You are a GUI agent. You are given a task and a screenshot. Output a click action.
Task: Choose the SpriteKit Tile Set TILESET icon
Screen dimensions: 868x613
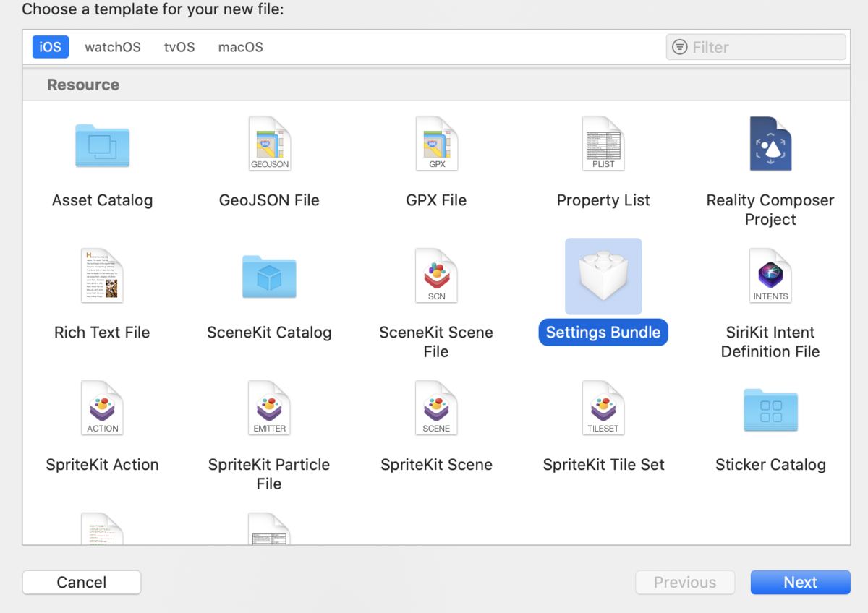point(603,408)
